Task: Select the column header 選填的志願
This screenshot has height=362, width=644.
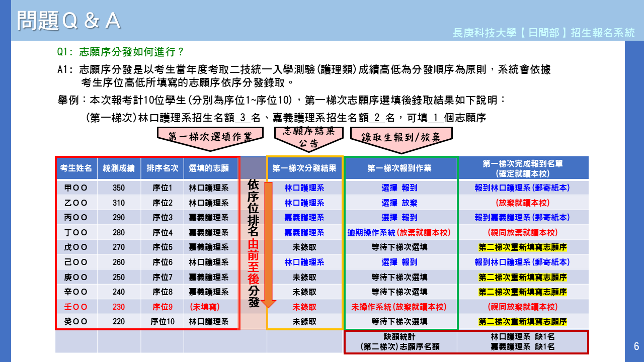Action: (x=209, y=168)
